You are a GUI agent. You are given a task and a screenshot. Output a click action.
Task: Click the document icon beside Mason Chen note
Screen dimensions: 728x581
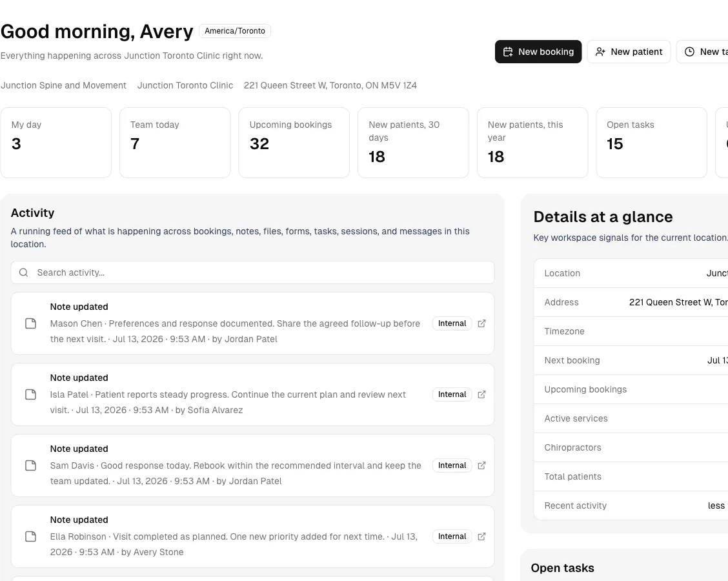[x=30, y=323]
